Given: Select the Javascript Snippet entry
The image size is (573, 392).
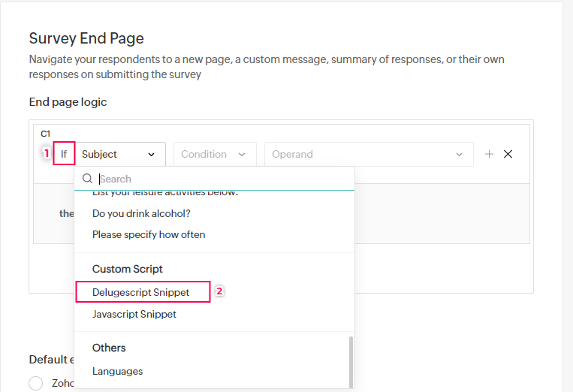Looking at the screenshot, I should (x=134, y=314).
